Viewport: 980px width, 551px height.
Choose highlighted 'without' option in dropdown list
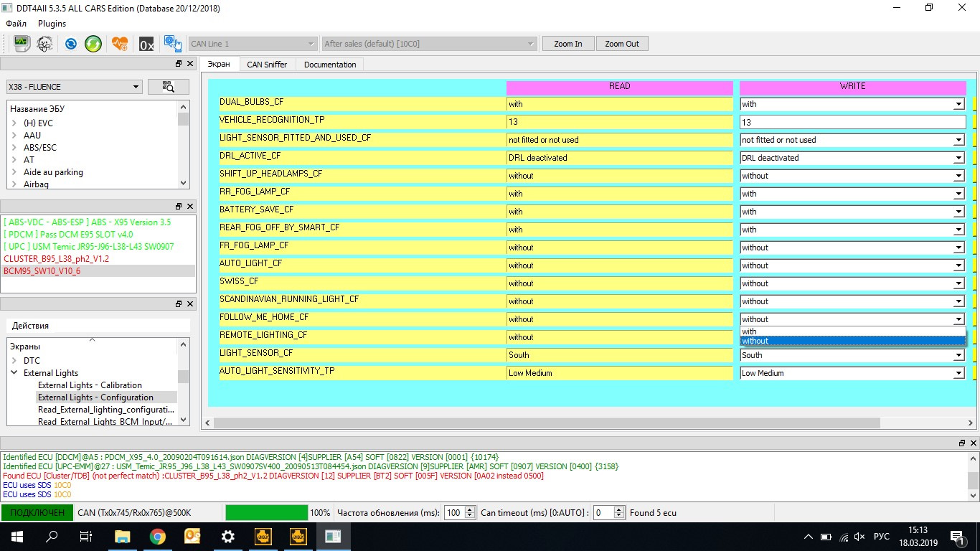(852, 341)
